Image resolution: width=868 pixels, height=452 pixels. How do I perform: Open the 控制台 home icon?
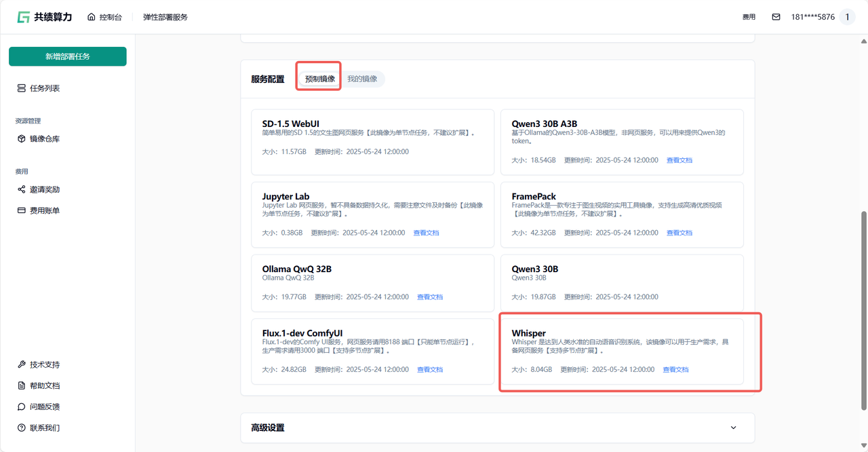pos(92,17)
